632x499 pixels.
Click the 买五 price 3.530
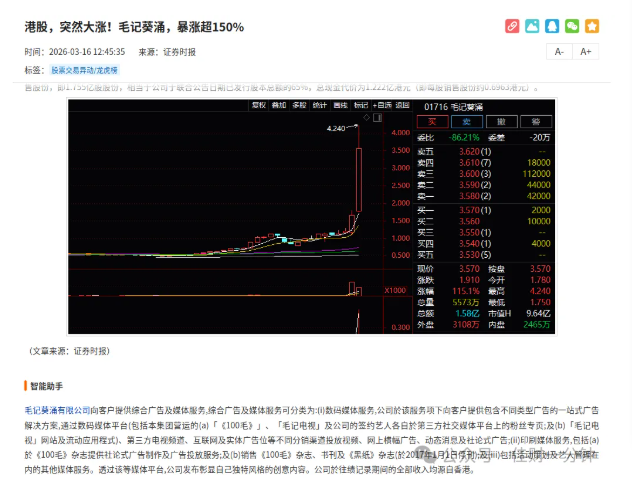click(x=469, y=255)
